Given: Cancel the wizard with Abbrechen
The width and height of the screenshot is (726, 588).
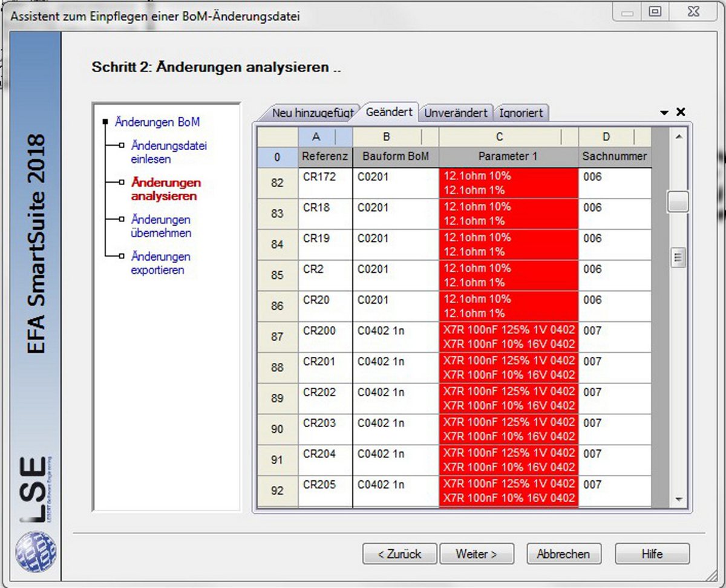Looking at the screenshot, I should click(x=563, y=554).
